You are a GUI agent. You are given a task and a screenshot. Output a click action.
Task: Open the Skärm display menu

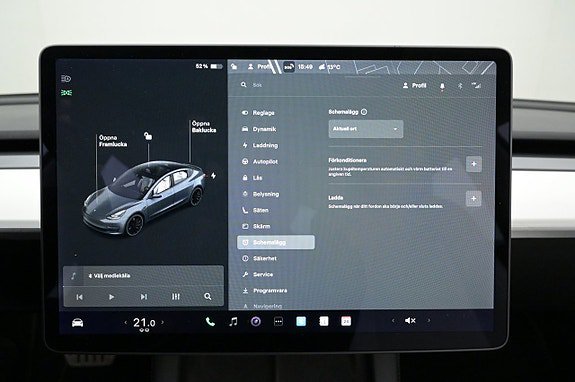tap(256, 226)
